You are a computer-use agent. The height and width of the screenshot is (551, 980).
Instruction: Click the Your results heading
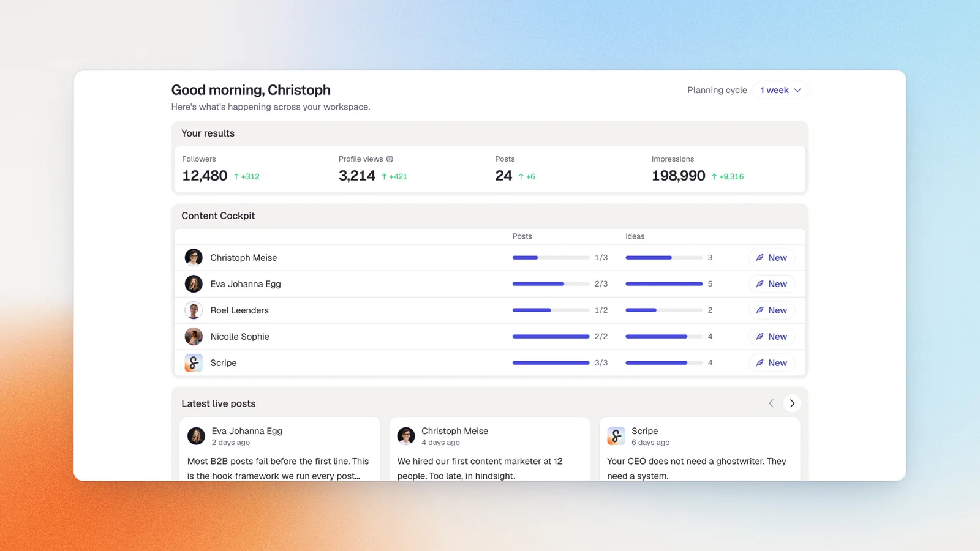click(208, 133)
